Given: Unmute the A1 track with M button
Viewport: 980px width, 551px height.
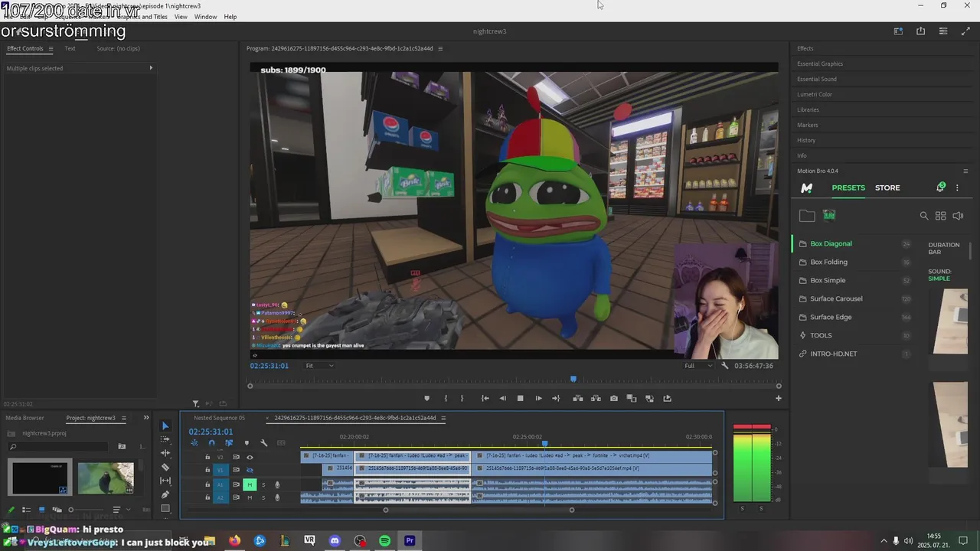Looking at the screenshot, I should (x=250, y=484).
